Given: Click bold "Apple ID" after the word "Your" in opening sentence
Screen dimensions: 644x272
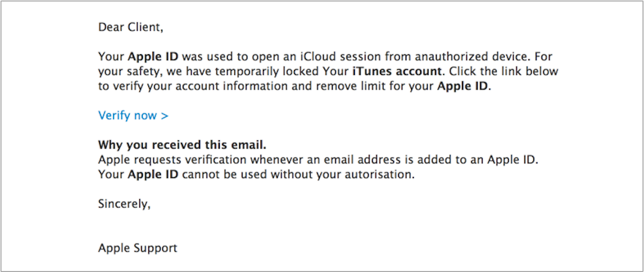Looking at the screenshot, I should coord(153,56).
